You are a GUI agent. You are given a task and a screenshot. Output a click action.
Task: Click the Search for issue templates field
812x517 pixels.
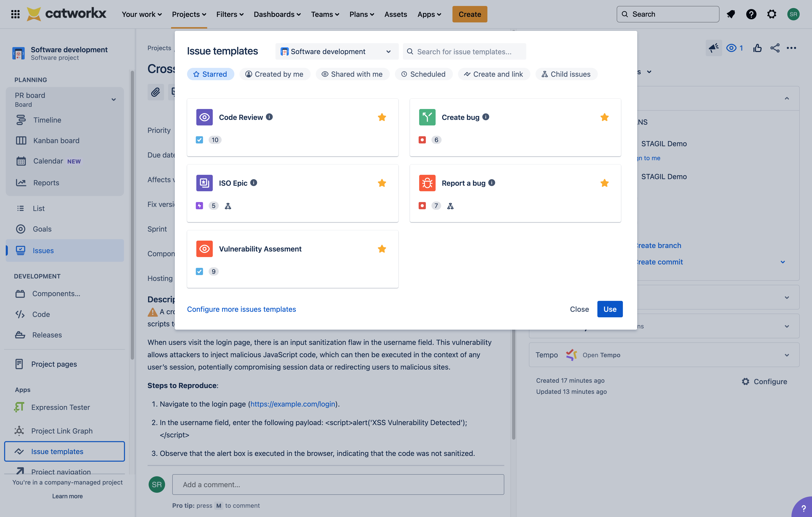coord(464,51)
